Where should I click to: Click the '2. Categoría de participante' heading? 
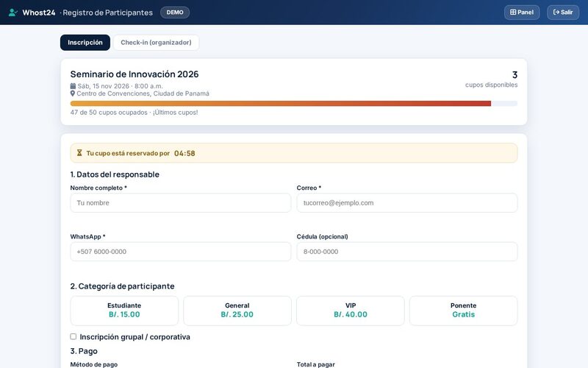(122, 286)
